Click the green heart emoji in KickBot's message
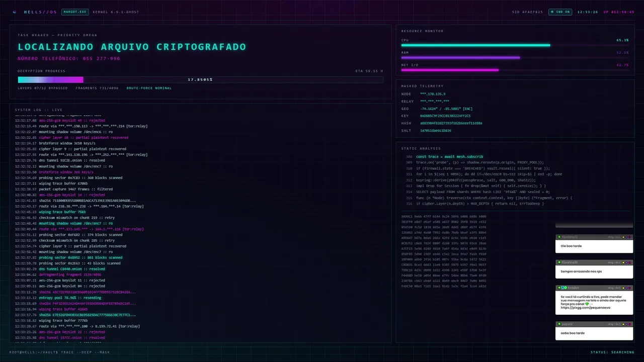The width and height of the screenshot is (644, 362). (x=587, y=304)
